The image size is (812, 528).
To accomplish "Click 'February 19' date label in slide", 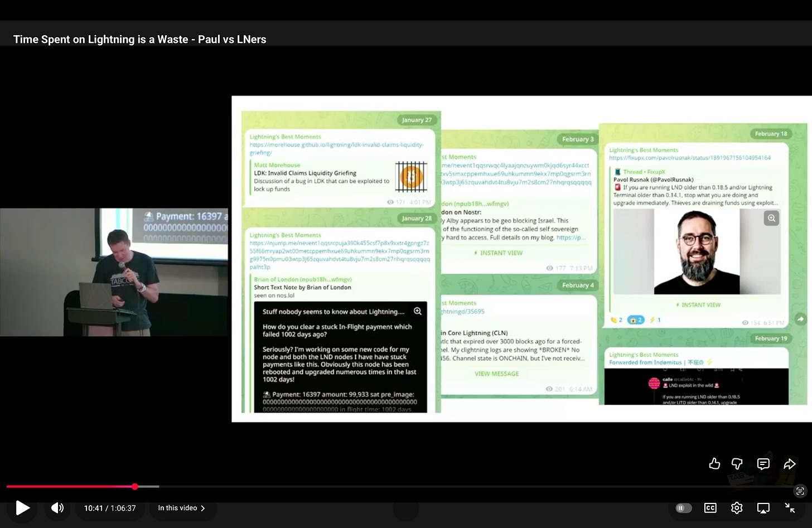I will click(771, 338).
